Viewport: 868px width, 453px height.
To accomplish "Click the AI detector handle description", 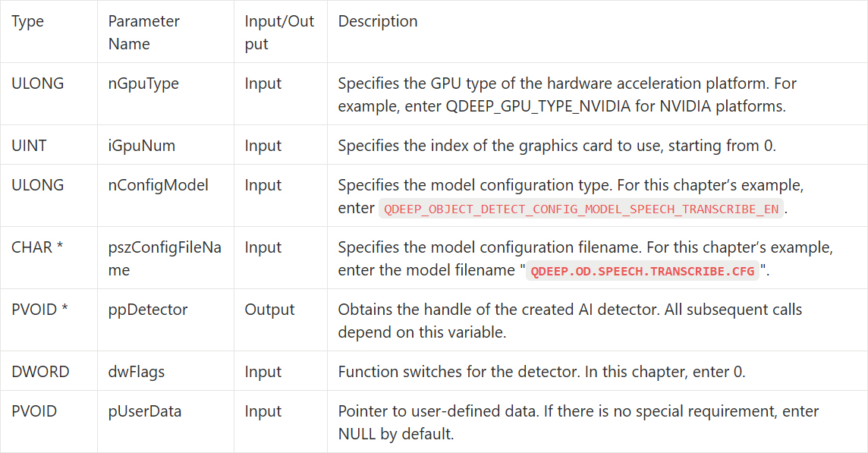I will click(x=570, y=320).
